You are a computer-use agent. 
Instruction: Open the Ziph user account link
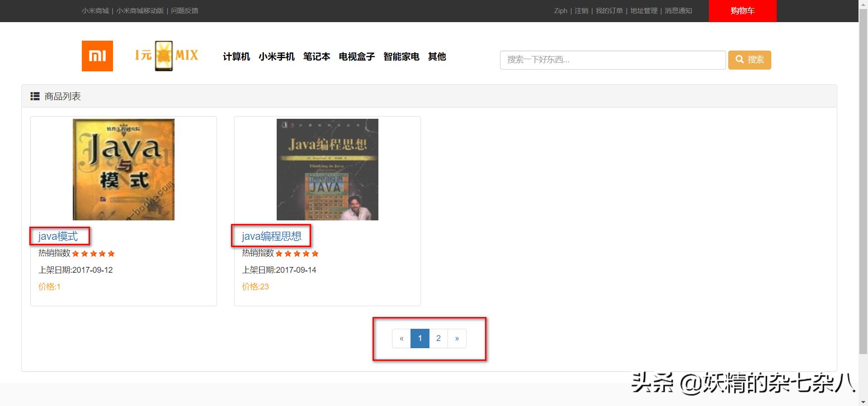(x=561, y=11)
